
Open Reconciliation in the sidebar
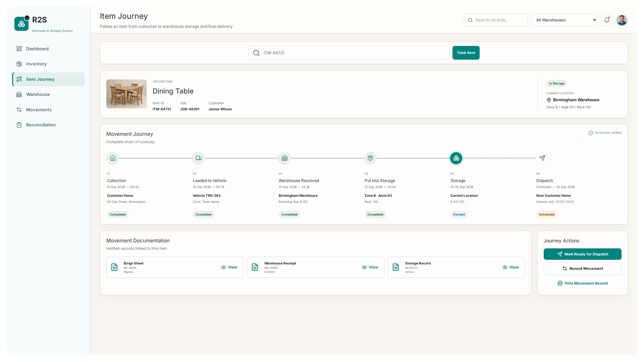coord(49,125)
